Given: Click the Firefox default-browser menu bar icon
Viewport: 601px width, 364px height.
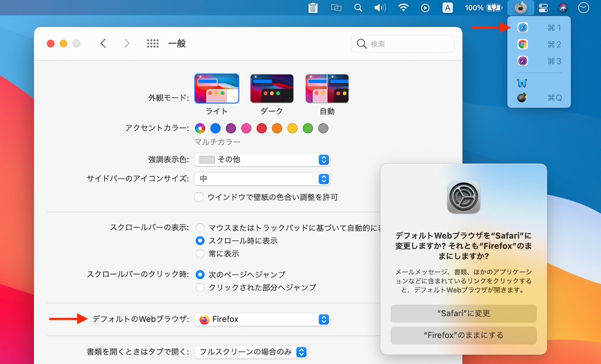Looking at the screenshot, I should (x=520, y=8).
